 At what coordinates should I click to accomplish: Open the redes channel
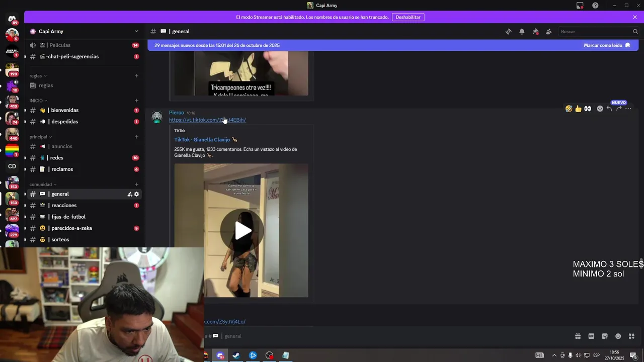pos(84,158)
